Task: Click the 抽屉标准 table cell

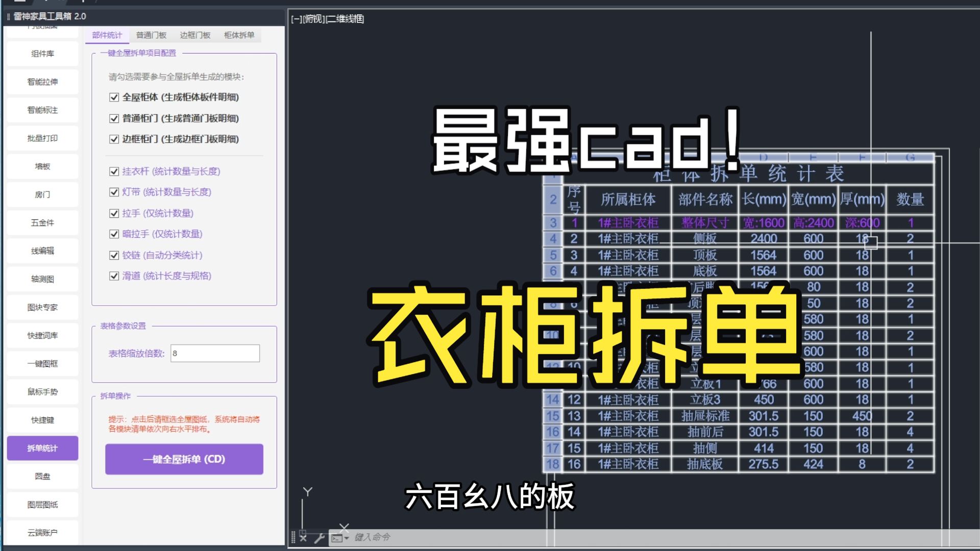Action: click(x=705, y=416)
